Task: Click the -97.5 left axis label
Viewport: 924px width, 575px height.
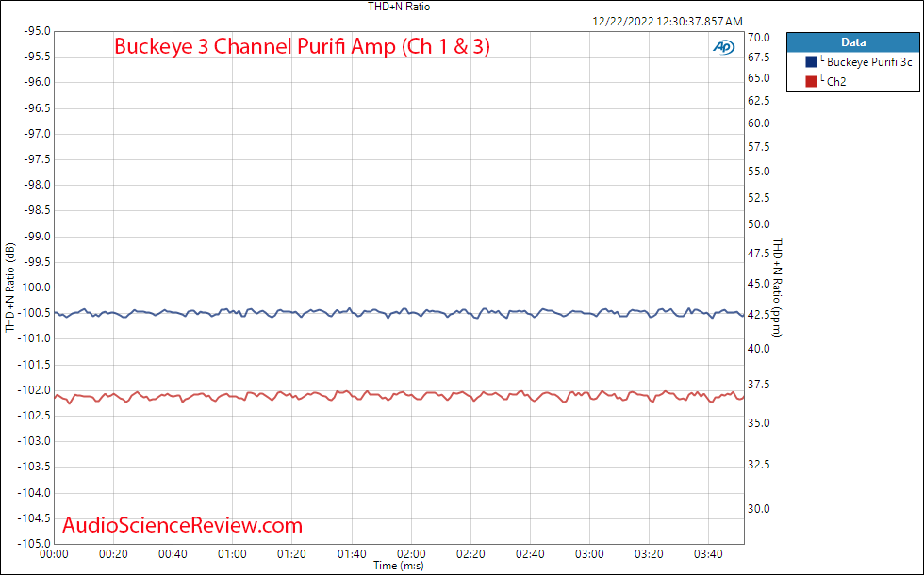Action: (37, 159)
